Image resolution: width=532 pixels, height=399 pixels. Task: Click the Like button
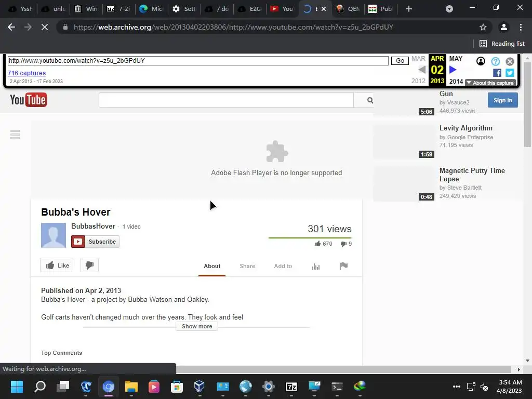pyautogui.click(x=57, y=265)
